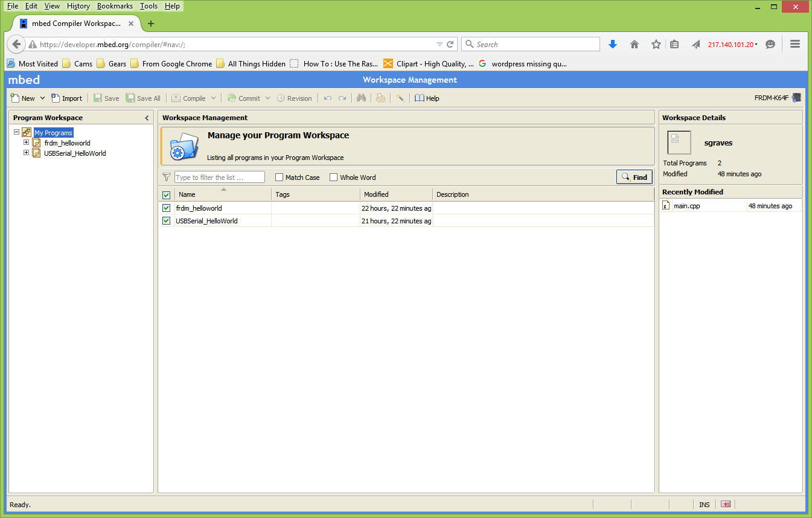Click the Find button
The height and width of the screenshot is (518, 812).
coord(634,177)
